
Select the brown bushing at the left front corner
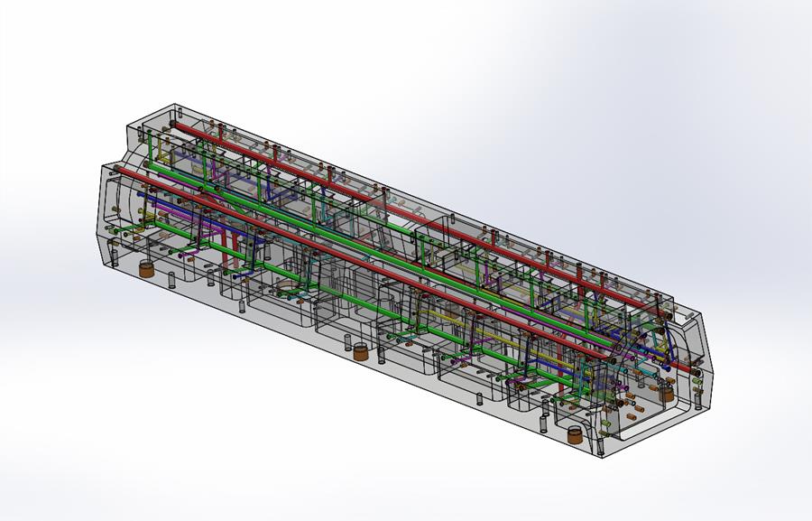pos(144,268)
